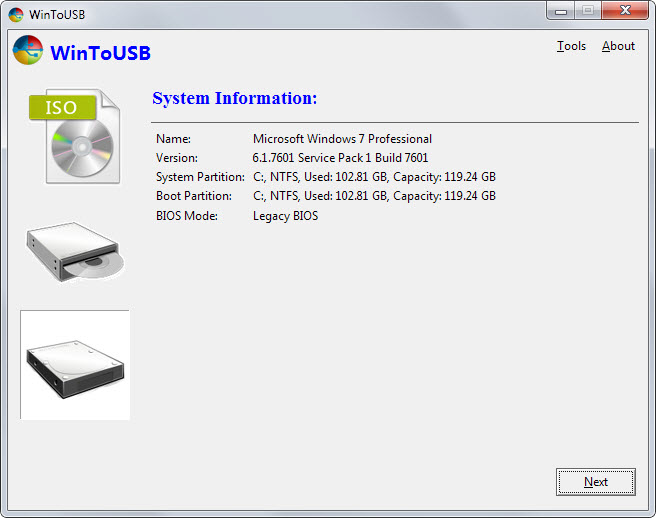This screenshot has height=518, width=656.
Task: Click the System Partition value line
Action: (x=374, y=177)
